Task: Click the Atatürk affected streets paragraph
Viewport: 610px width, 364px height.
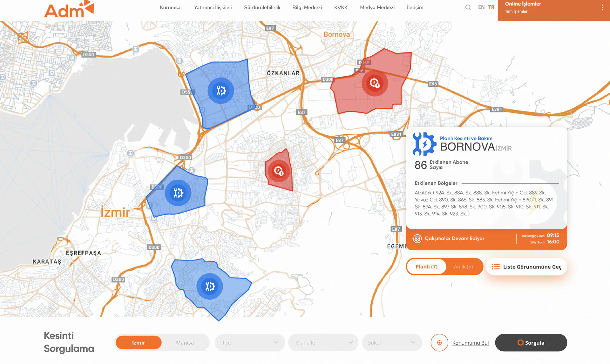Action: coord(485,203)
